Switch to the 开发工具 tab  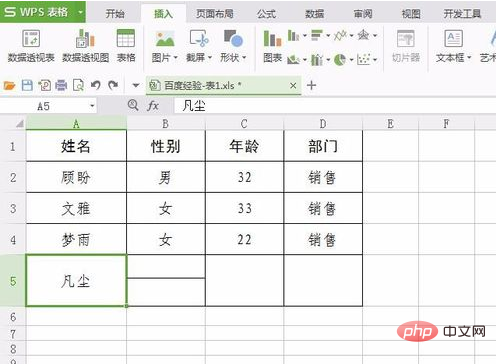[x=462, y=14]
